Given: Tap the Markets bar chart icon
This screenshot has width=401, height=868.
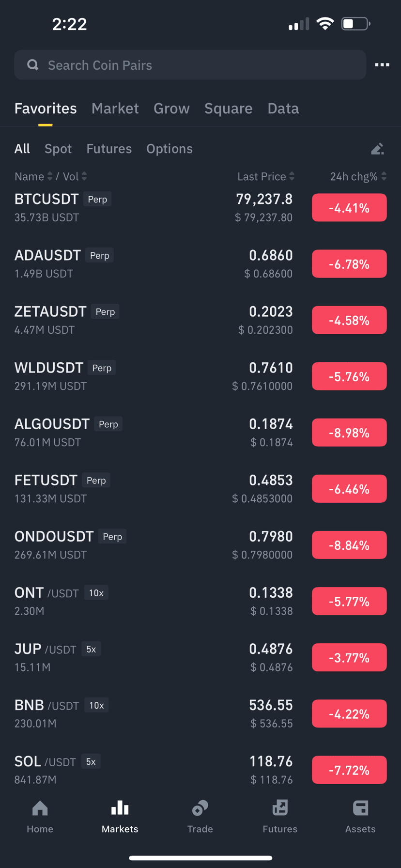Looking at the screenshot, I should click(x=120, y=808).
